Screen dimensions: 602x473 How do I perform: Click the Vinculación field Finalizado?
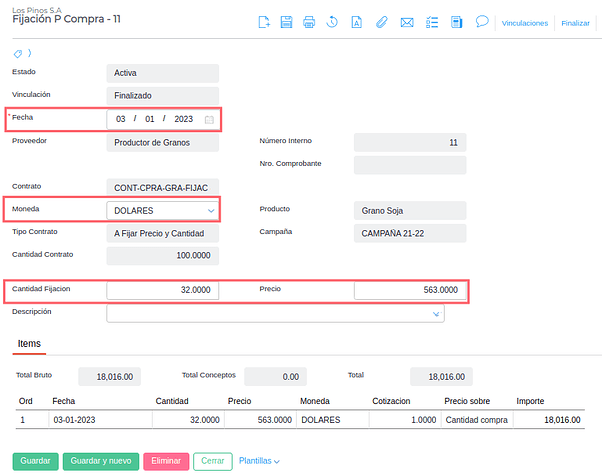coord(163,96)
